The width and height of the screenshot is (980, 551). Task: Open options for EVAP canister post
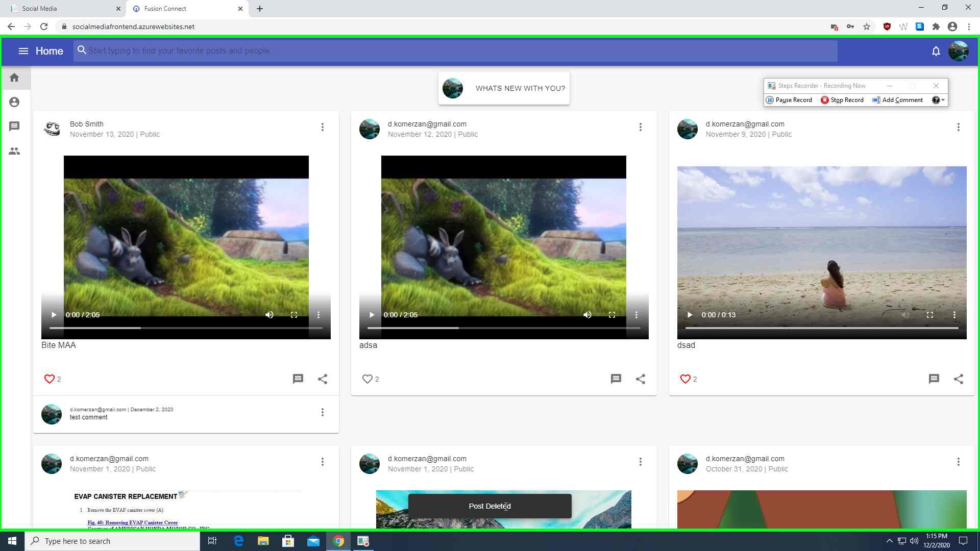pos(323,462)
